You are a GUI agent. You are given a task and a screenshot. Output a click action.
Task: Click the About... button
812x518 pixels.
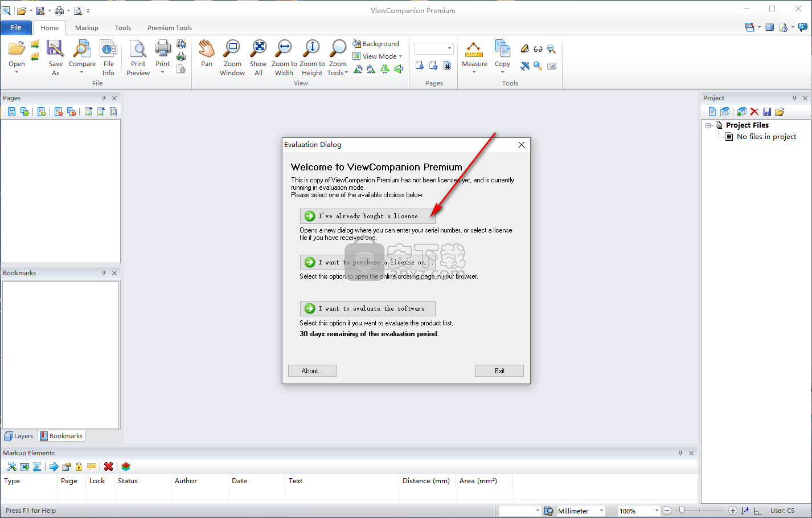point(312,371)
